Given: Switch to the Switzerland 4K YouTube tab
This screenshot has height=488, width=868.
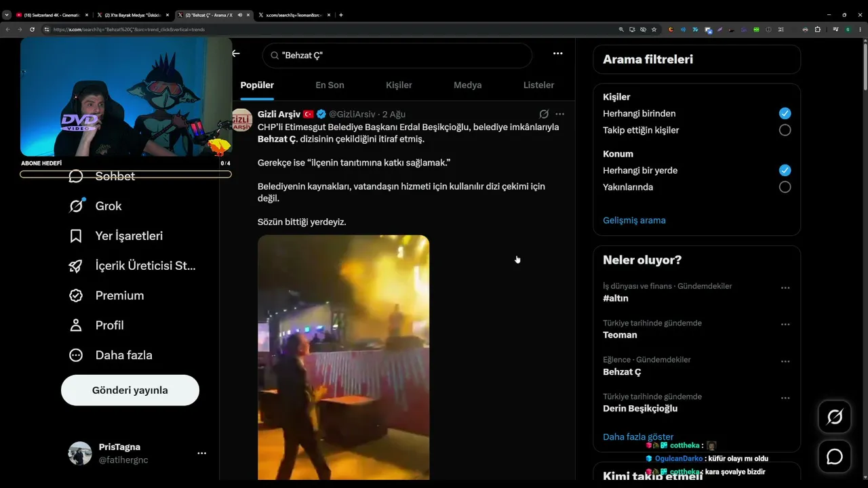Looking at the screenshot, I should [x=52, y=15].
